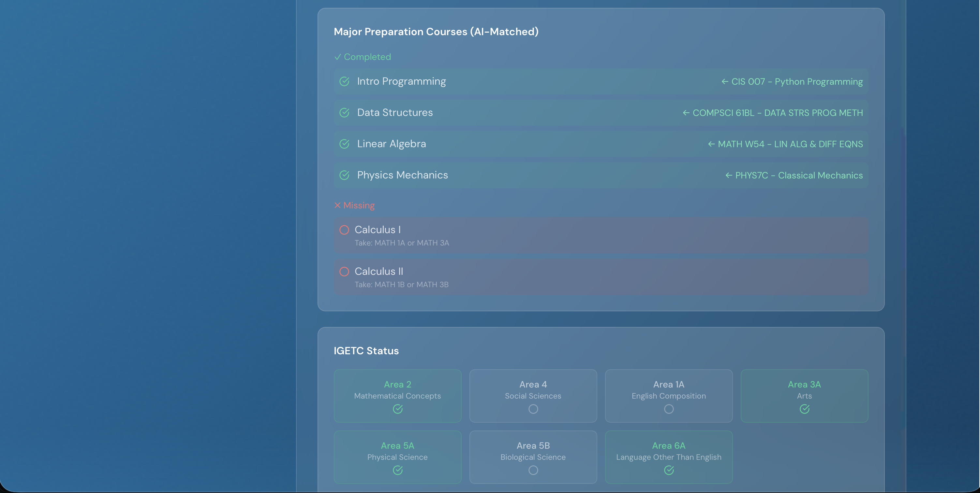Click the Area 2 Mathematical Concepts check icon
980x493 pixels.
pos(397,409)
